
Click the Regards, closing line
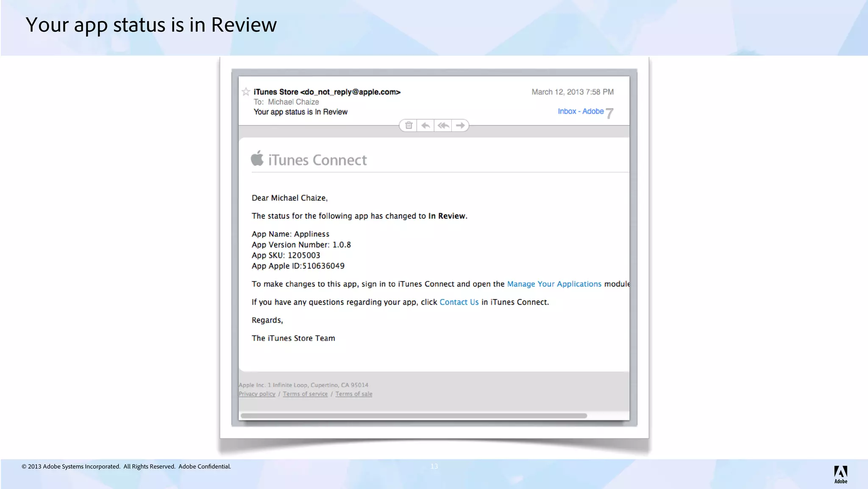[x=267, y=320]
